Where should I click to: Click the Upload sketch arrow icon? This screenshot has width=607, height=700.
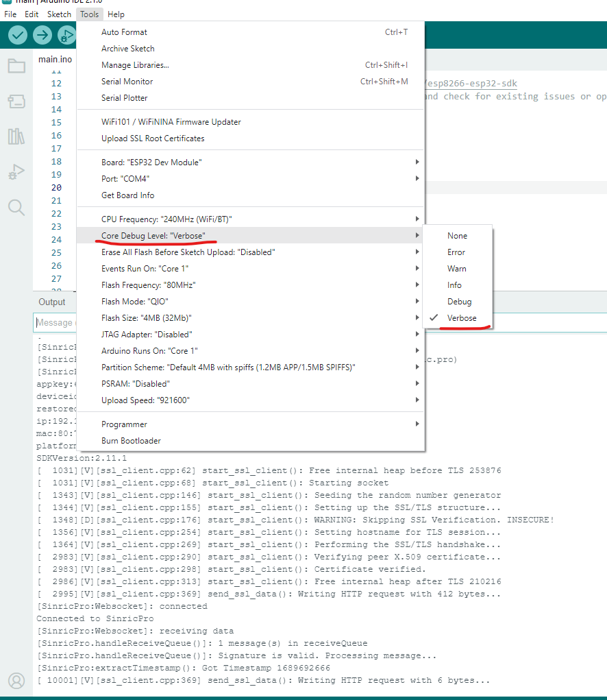pyautogui.click(x=42, y=35)
